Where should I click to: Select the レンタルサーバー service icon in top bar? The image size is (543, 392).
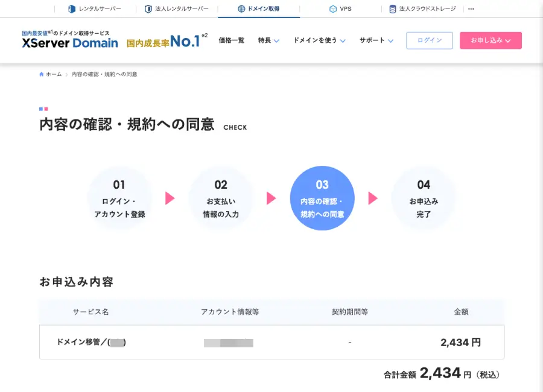coord(72,8)
